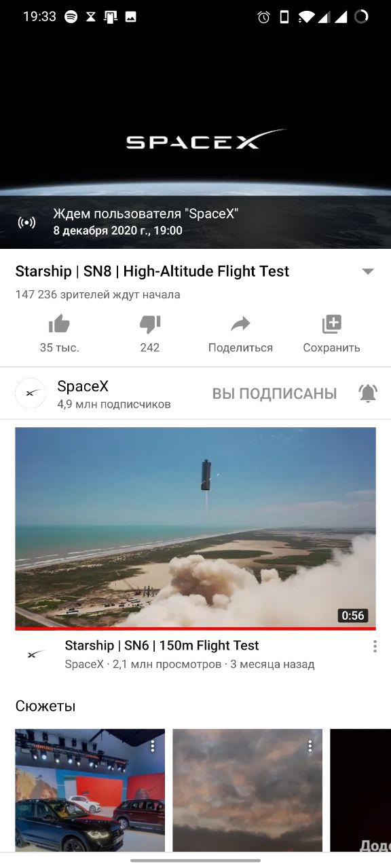Tap the thumbs down dislike icon
This screenshot has height=868, width=391.
tap(149, 325)
